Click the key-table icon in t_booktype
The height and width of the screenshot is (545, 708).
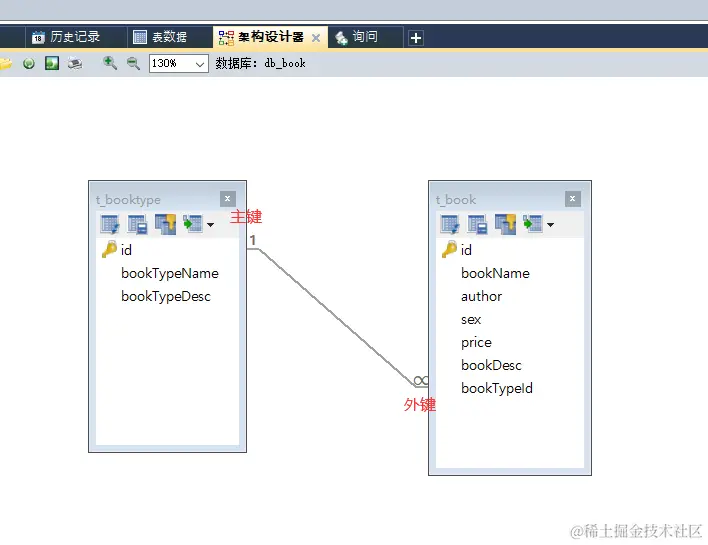(x=165, y=224)
